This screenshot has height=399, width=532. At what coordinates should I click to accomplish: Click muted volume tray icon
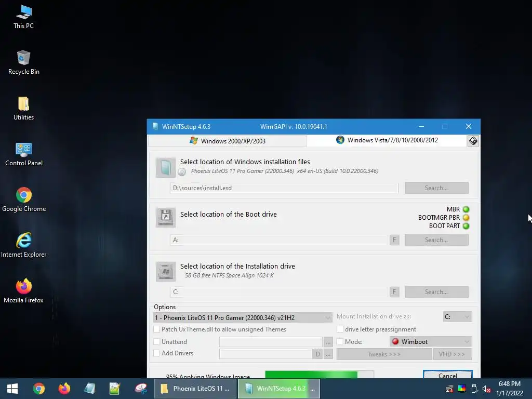coord(486,389)
